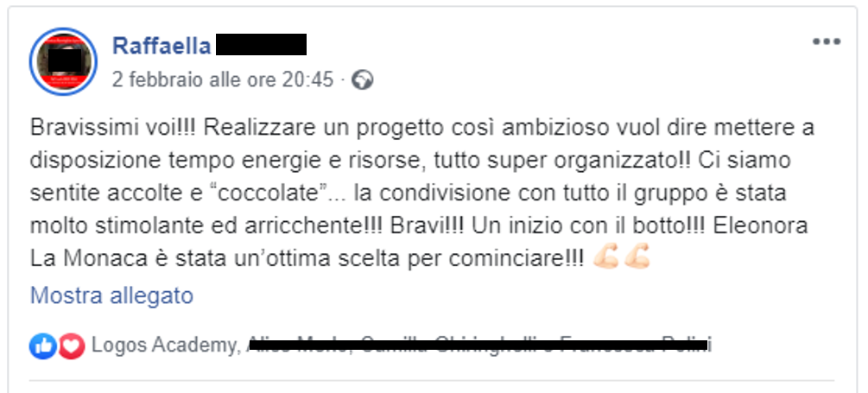Screen dimensions: 868x393
Task: Click the globe public-audience icon
Action: pos(363,80)
